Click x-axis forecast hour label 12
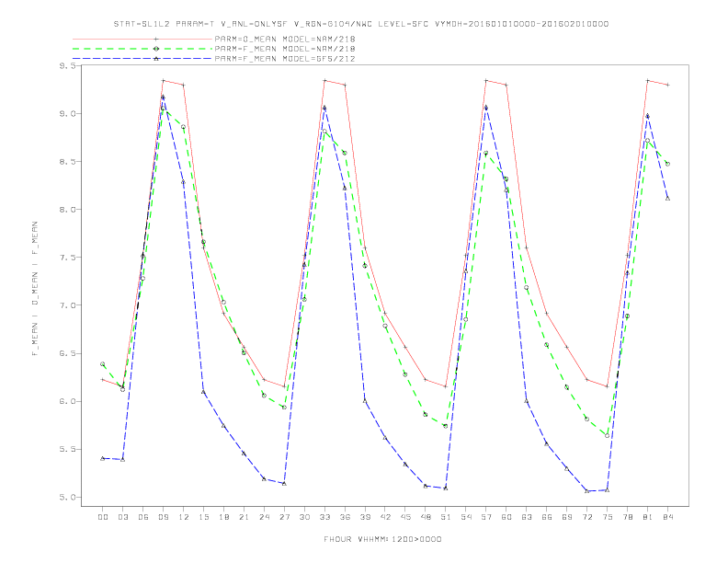The width and height of the screenshot is (728, 563). pos(184,517)
